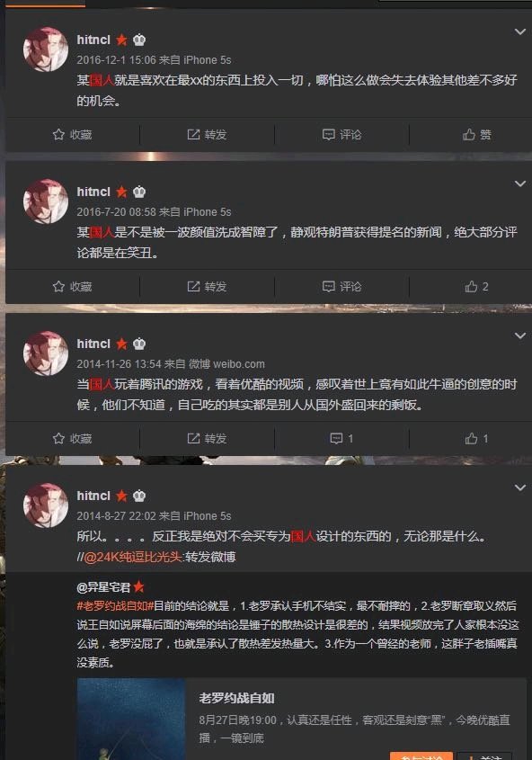Favorite the 2016-7-20 post about 特朗普
Viewport: 532px width, 760px height.
coord(72,286)
